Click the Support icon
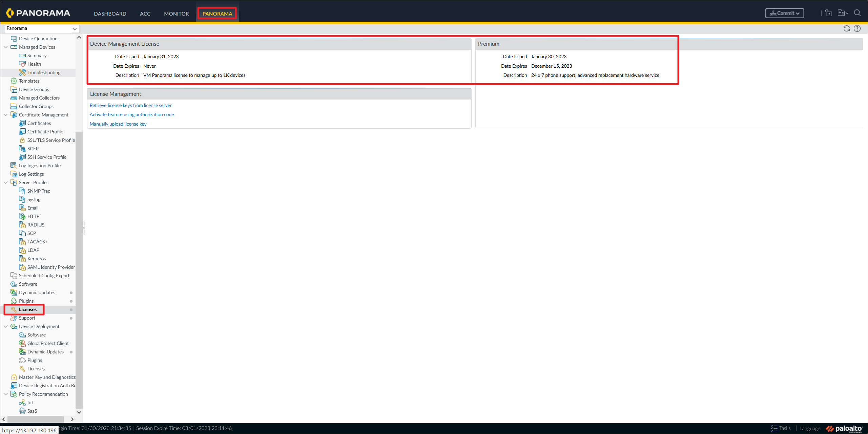 (x=14, y=318)
